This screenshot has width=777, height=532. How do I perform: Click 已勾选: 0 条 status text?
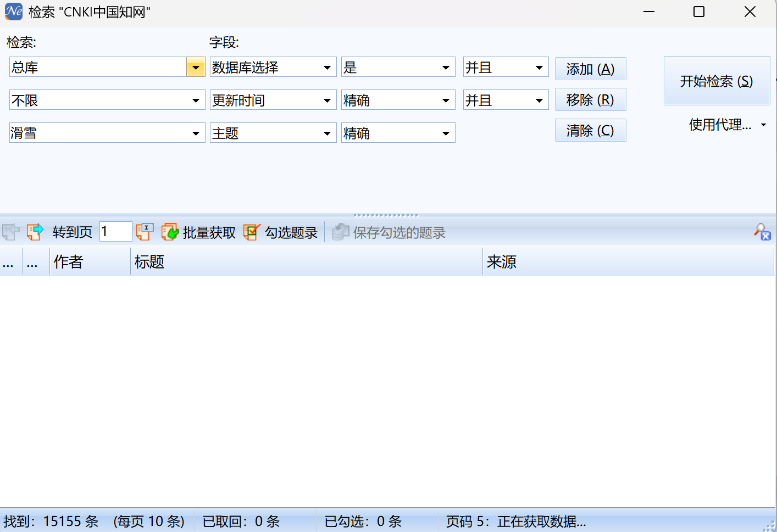[363, 521]
